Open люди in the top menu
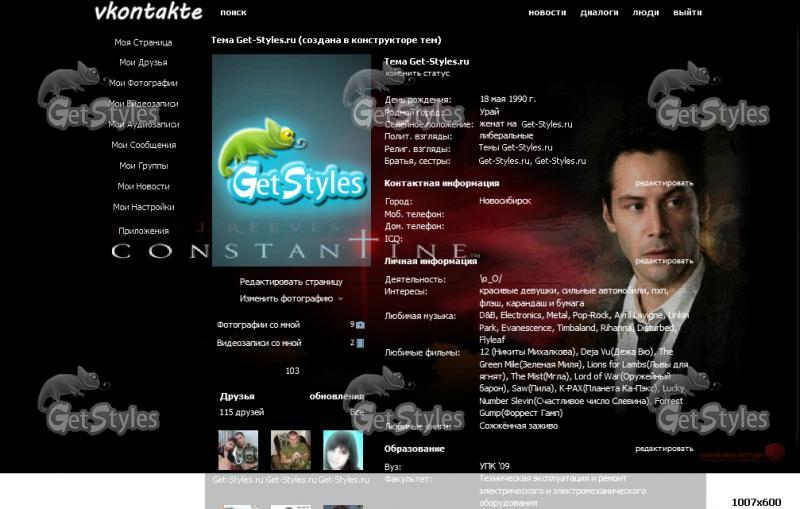Viewport: 800px width, 509px height. pos(645,12)
